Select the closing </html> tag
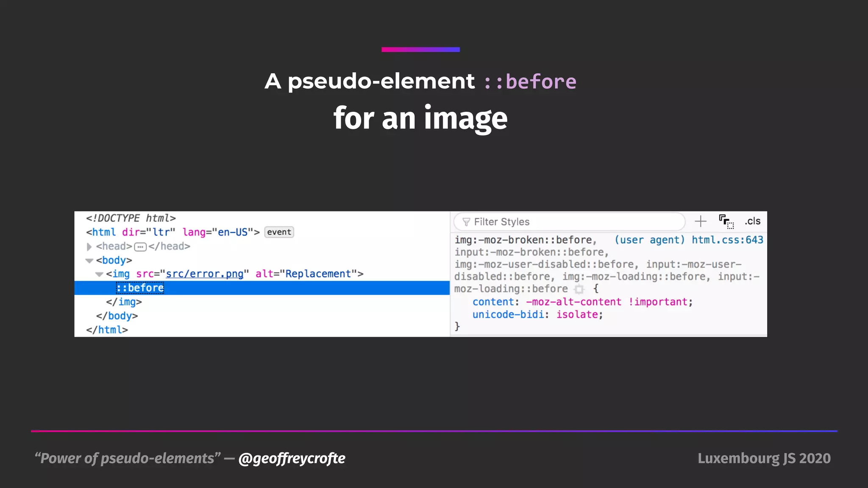This screenshot has height=488, width=868. pos(107,330)
